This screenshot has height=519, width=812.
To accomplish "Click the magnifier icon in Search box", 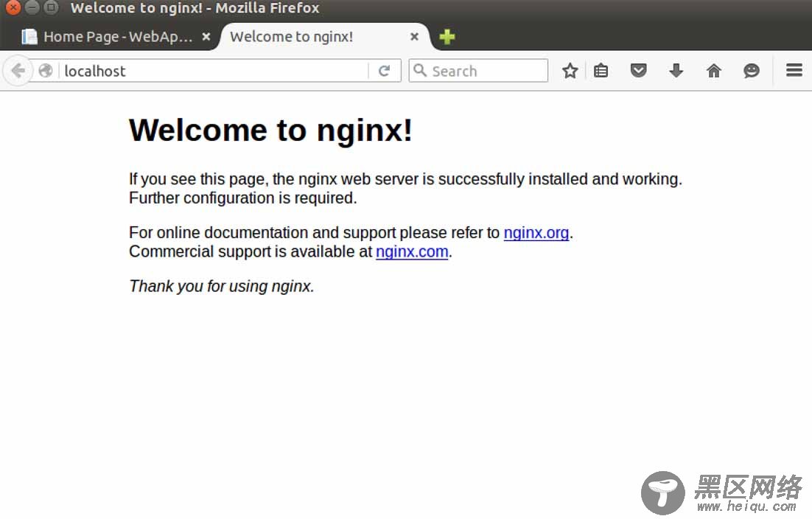I will (420, 70).
